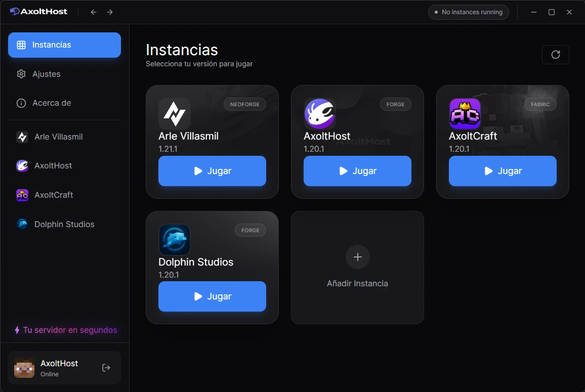
Task: Select the Instancias tab
Action: tap(64, 45)
